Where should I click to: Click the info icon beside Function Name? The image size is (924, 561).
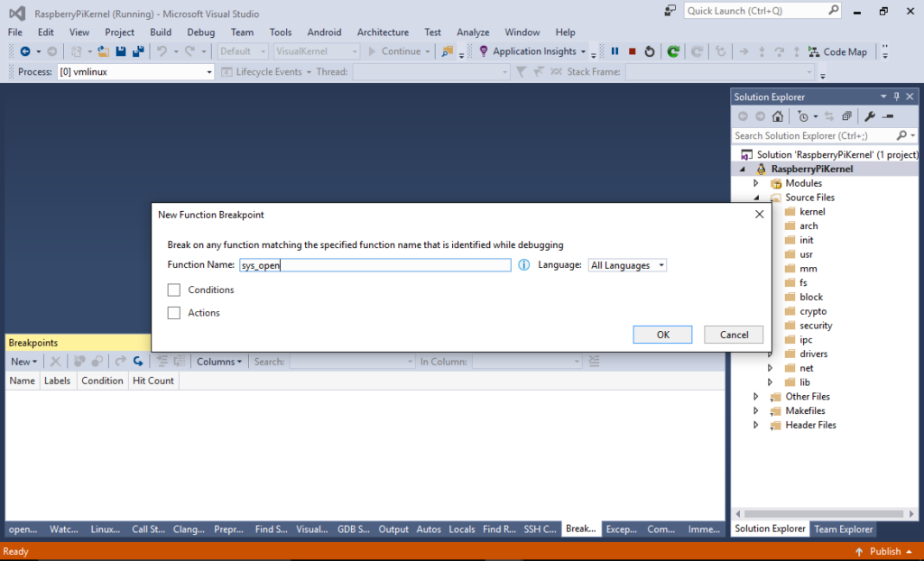tap(524, 265)
